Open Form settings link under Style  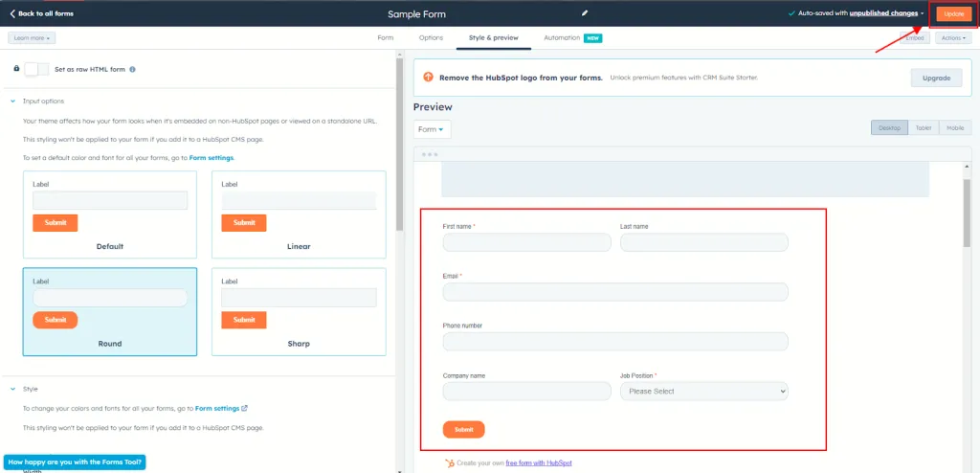pos(217,408)
